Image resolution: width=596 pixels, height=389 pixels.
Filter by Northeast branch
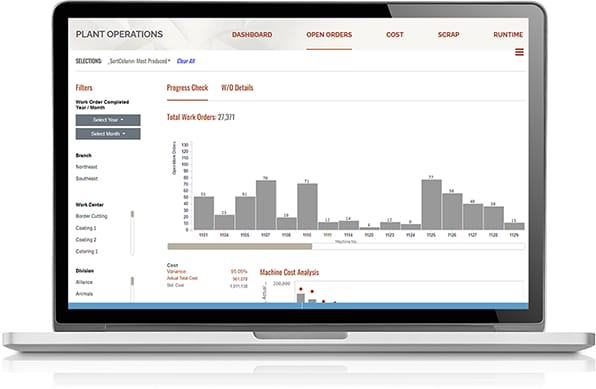tap(86, 167)
